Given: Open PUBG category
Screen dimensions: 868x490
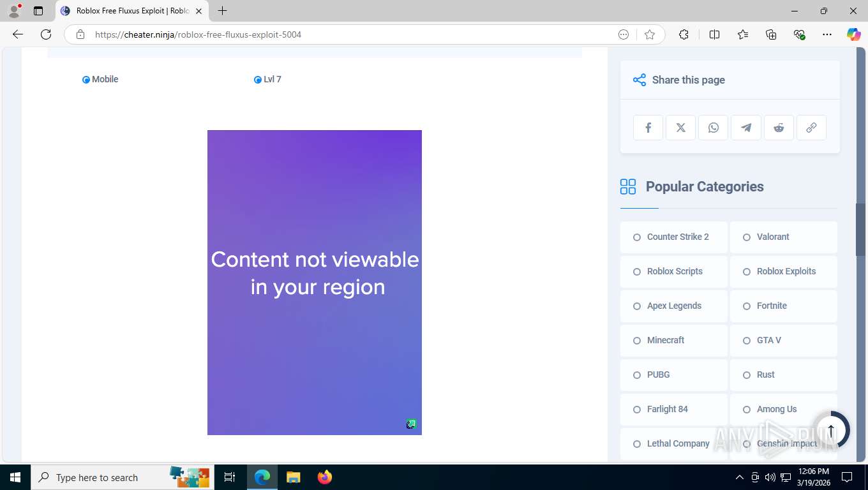Looking at the screenshot, I should pyautogui.click(x=674, y=375).
